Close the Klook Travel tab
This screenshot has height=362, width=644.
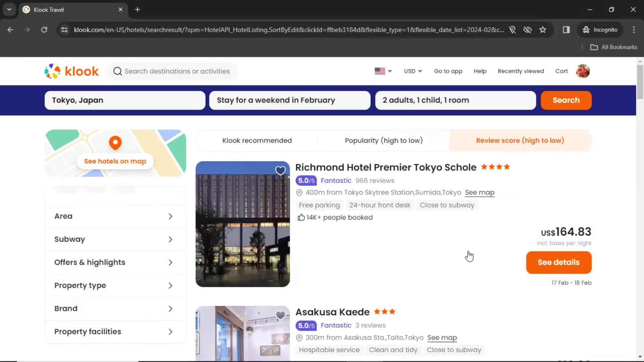(x=120, y=10)
